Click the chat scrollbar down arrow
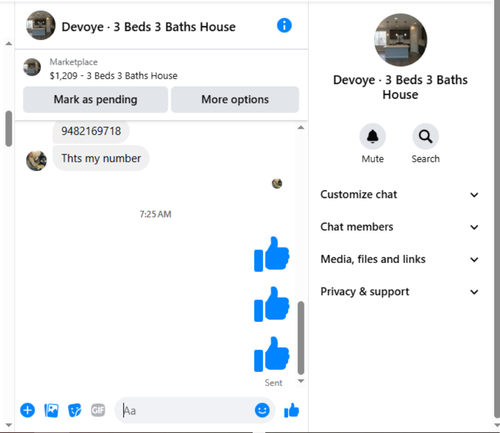Screen dimensions: 500x433 [x=301, y=381]
